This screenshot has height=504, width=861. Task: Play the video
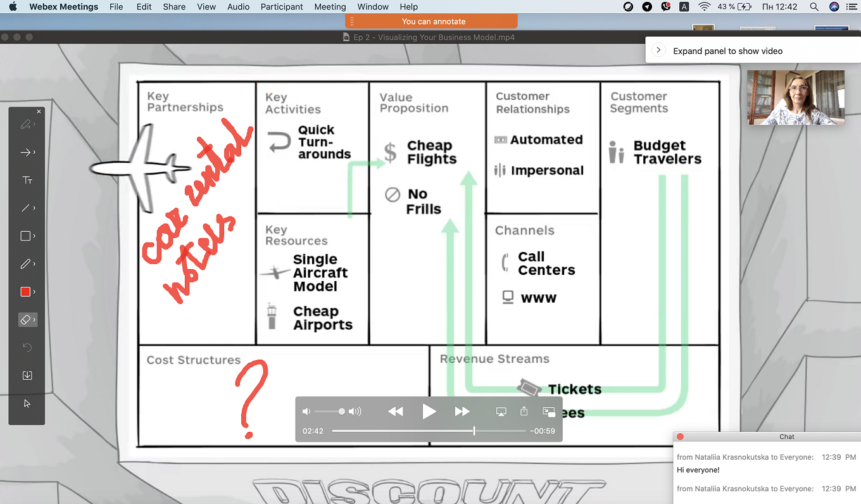pos(429,412)
